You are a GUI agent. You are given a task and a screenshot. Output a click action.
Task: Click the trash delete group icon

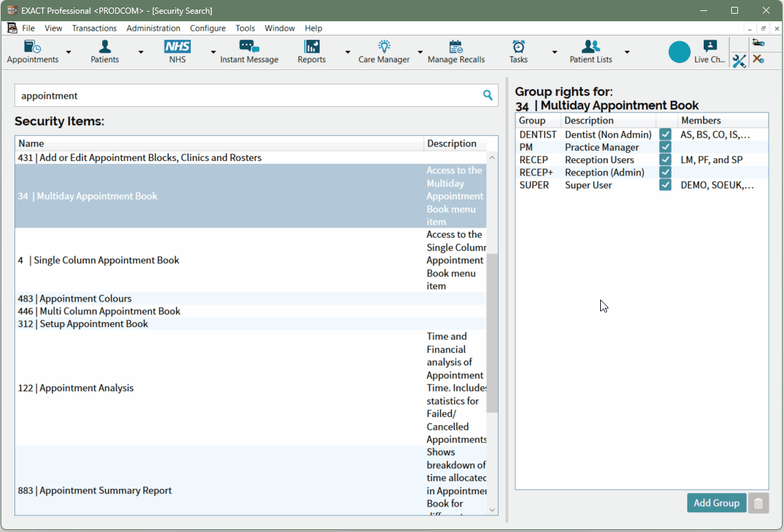click(758, 503)
